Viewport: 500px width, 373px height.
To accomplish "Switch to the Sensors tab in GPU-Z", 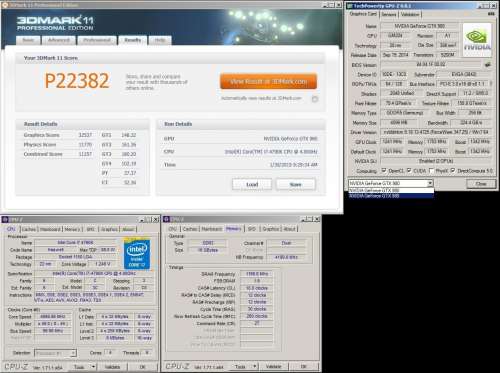I will pyautogui.click(x=389, y=14).
